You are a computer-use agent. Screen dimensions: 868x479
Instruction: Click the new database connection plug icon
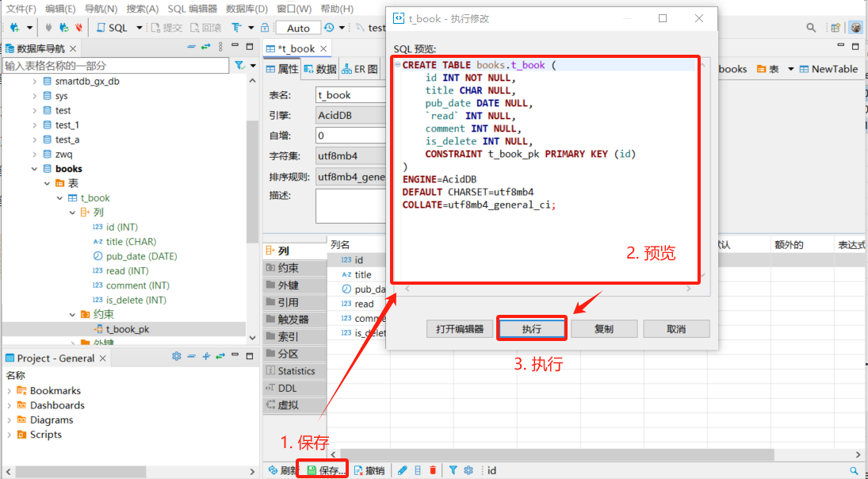(13, 28)
